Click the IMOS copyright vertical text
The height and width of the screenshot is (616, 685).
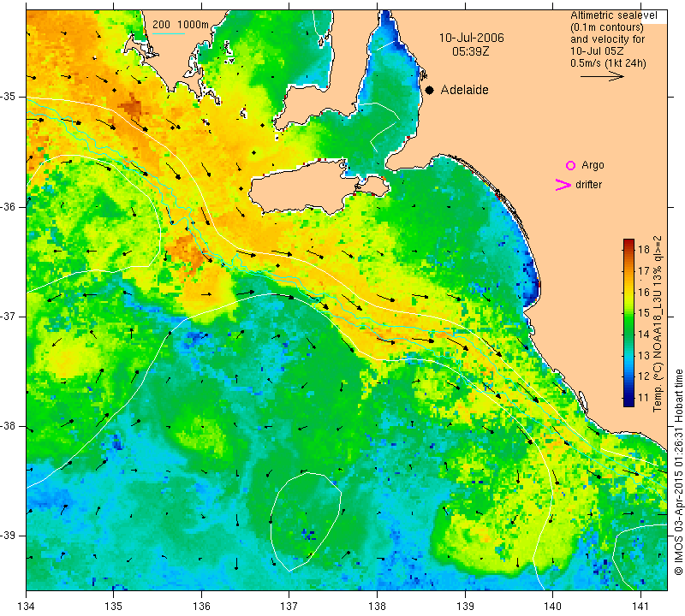[x=678, y=472]
